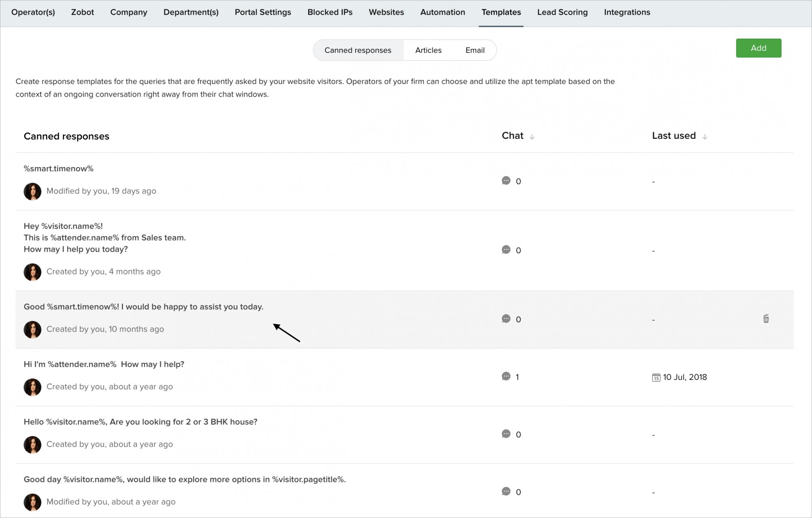Select Canned responses segment
Image resolution: width=812 pixels, height=518 pixels.
pyautogui.click(x=358, y=50)
